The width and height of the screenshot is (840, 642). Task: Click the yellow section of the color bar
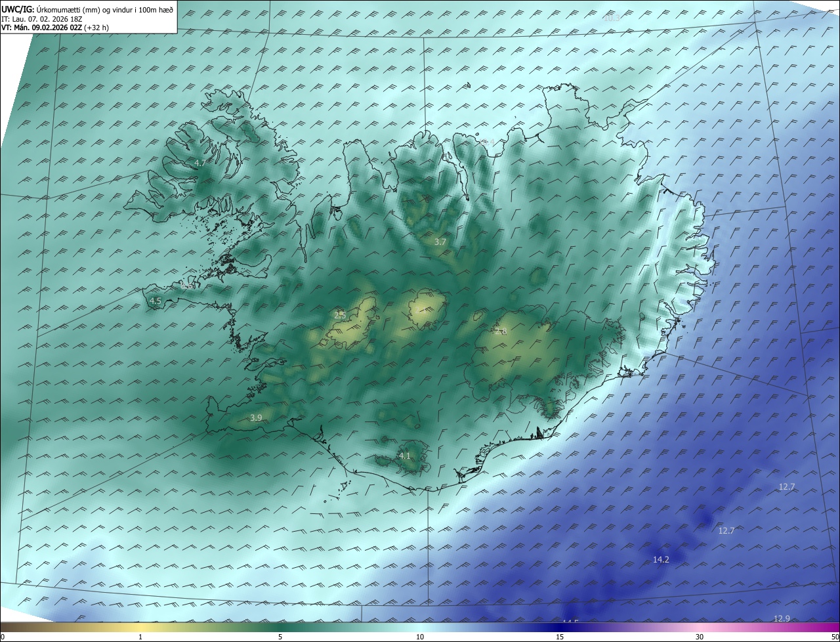(140, 628)
